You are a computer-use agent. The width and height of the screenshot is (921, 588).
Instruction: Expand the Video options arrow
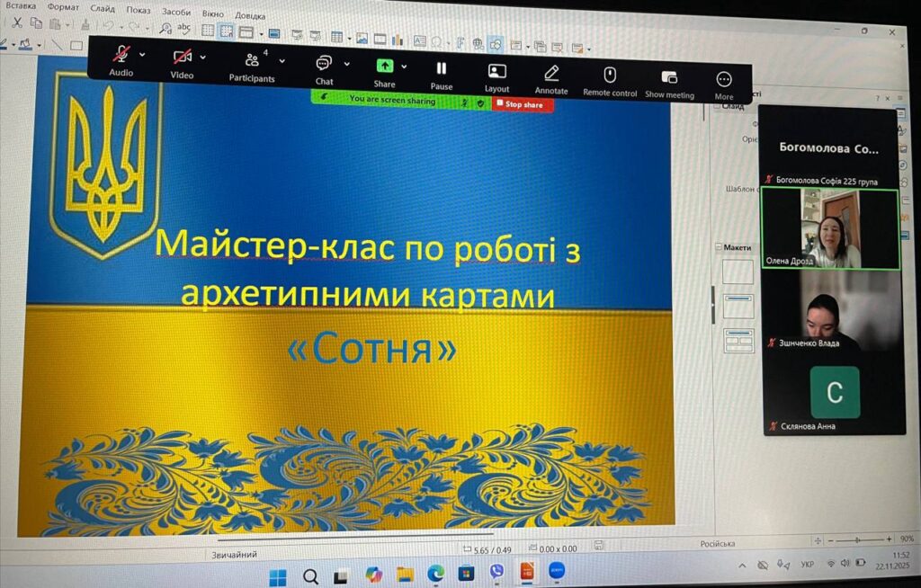(203, 57)
